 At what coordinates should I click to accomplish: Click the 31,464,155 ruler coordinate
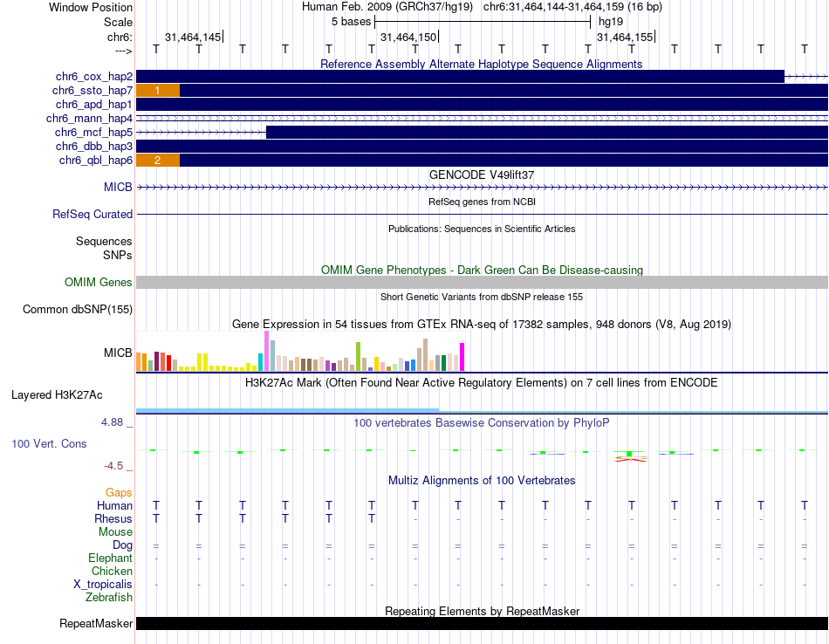(625, 37)
